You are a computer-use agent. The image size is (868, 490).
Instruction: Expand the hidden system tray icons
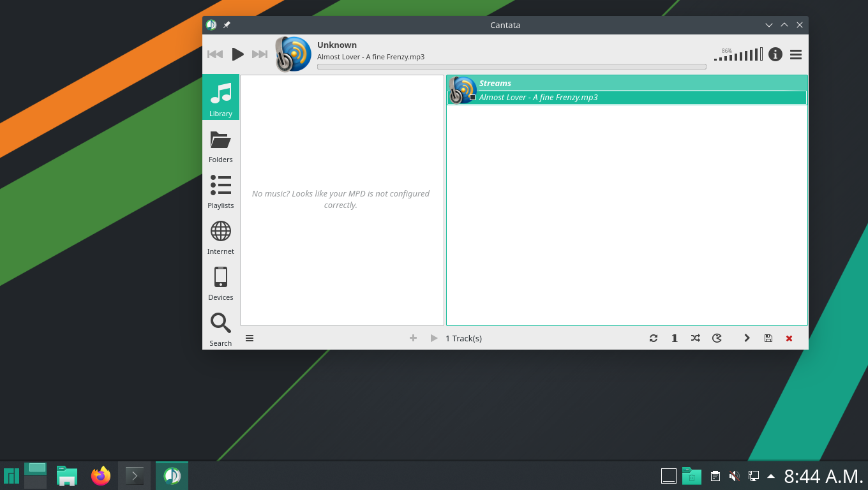771,476
